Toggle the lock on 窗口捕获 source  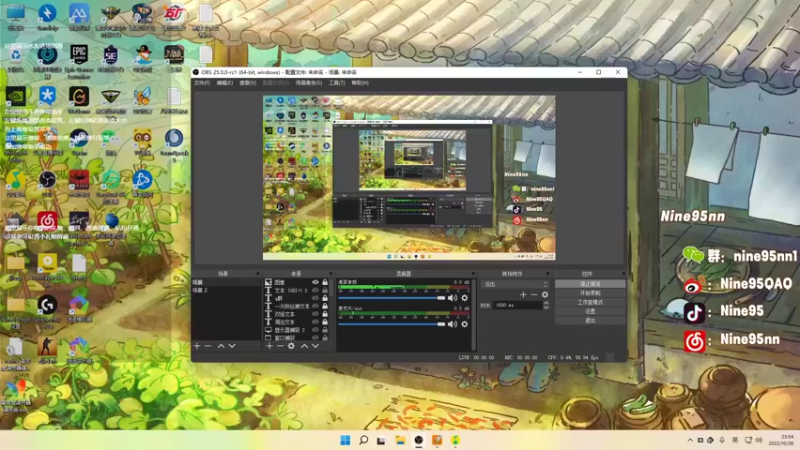coord(325,338)
